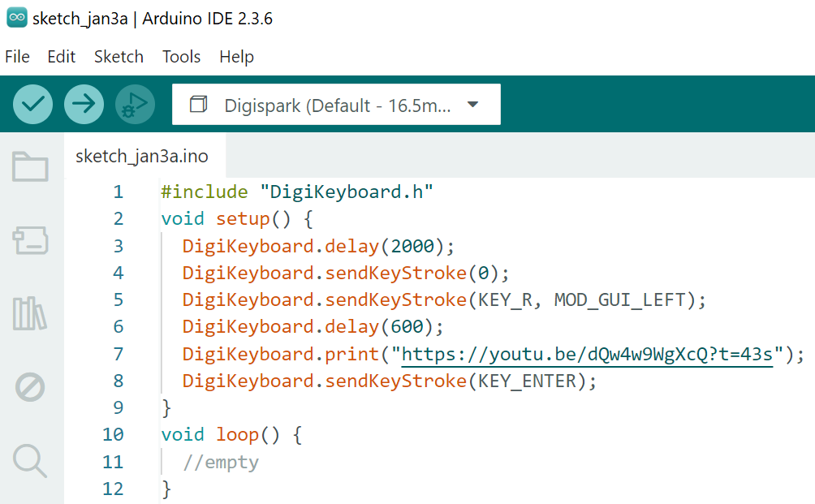The height and width of the screenshot is (504, 815).
Task: Open the Sketchbook folder panel
Action: pyautogui.click(x=30, y=166)
